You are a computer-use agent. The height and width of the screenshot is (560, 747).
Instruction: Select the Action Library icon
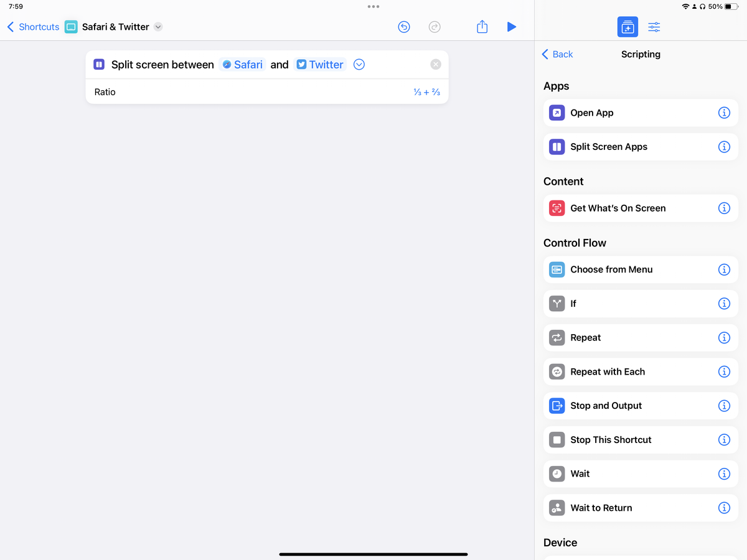[627, 27]
